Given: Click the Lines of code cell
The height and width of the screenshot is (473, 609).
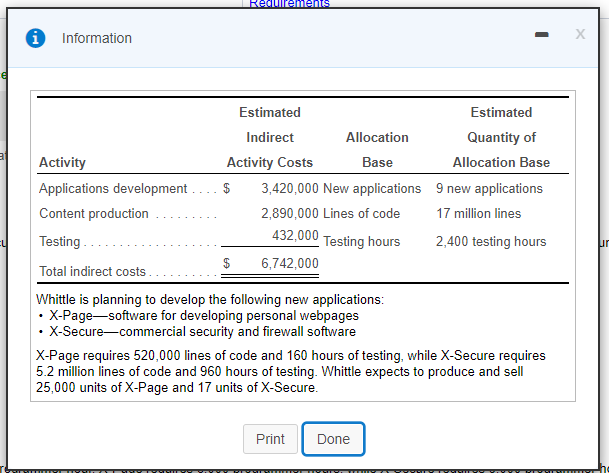Looking at the screenshot, I should 362,213.
